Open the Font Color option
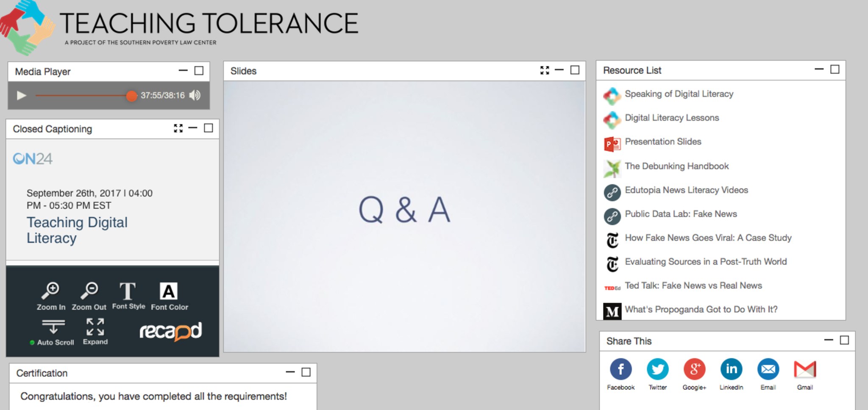 pyautogui.click(x=169, y=296)
